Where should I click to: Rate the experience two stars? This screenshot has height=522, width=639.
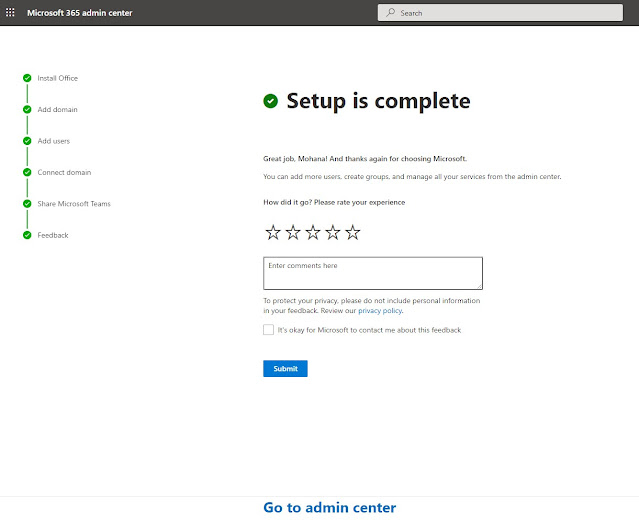click(293, 232)
